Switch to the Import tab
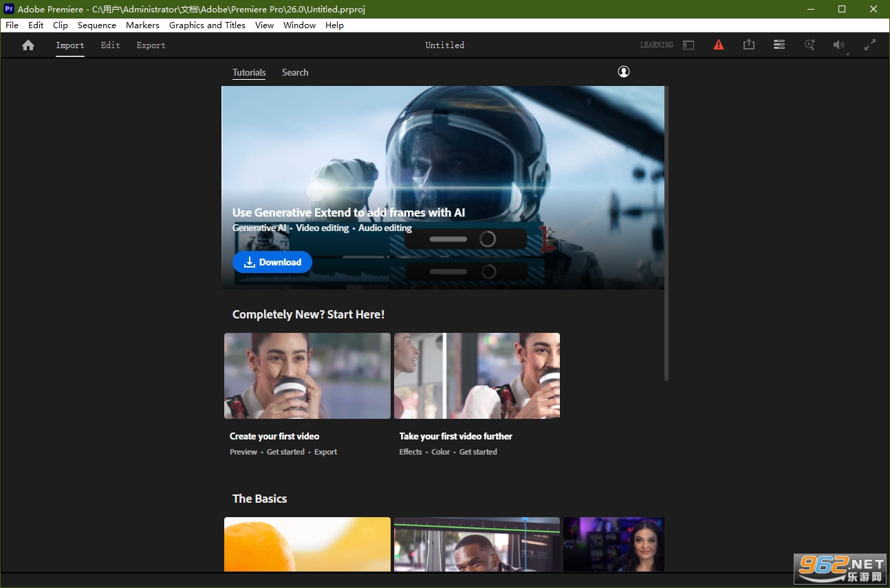Viewport: 890px width, 588px height. [x=70, y=45]
